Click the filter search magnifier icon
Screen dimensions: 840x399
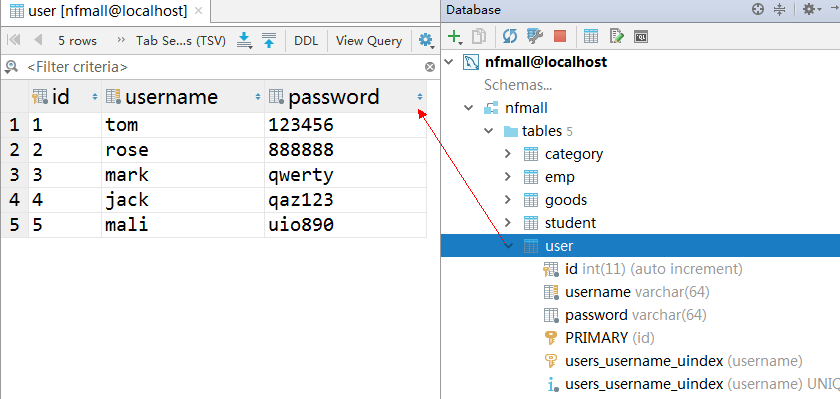coord(10,66)
